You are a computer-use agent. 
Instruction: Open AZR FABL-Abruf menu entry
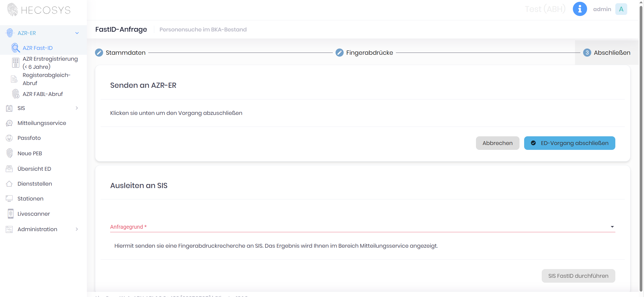point(43,94)
